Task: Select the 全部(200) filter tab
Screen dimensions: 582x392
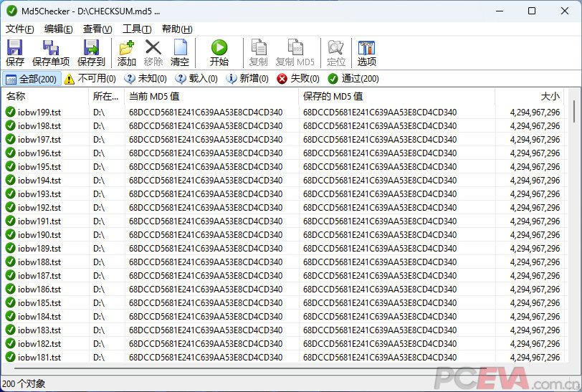Action: pyautogui.click(x=31, y=79)
